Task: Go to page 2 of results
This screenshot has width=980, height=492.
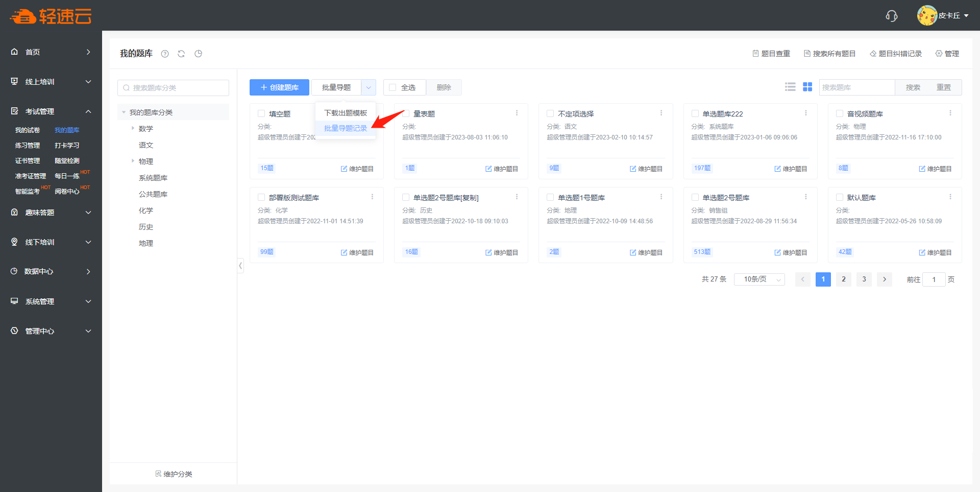Action: point(843,279)
